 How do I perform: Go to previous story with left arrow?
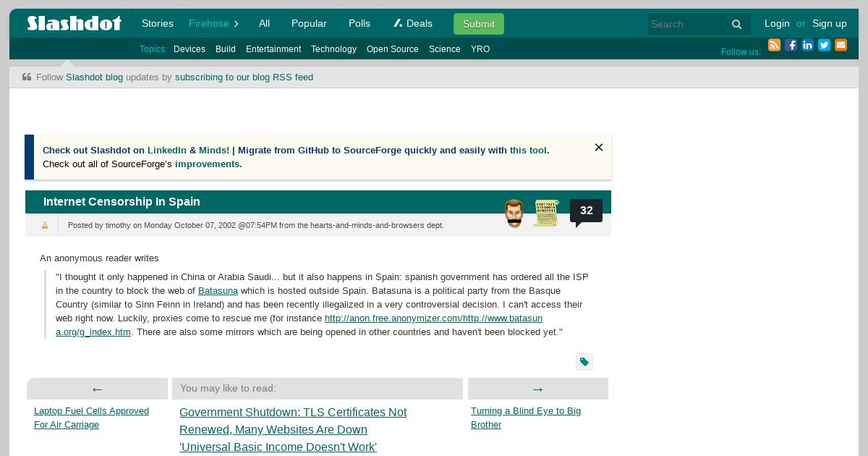pyautogui.click(x=97, y=389)
